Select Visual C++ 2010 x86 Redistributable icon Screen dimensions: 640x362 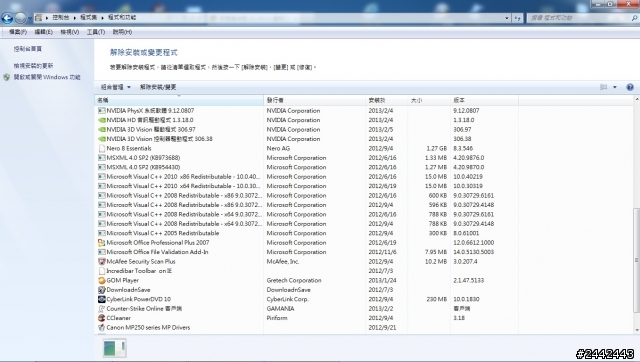[102, 177]
